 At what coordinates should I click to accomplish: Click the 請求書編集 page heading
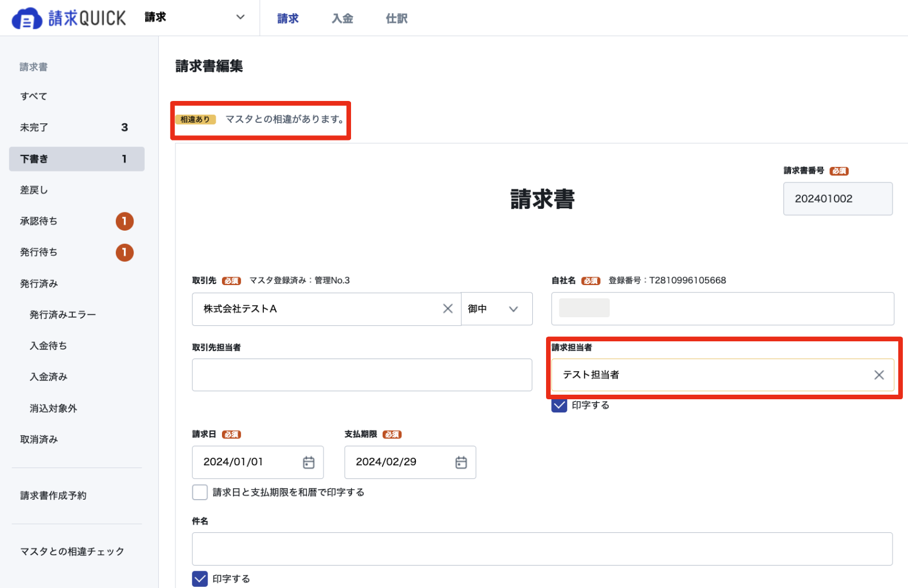coord(209,66)
